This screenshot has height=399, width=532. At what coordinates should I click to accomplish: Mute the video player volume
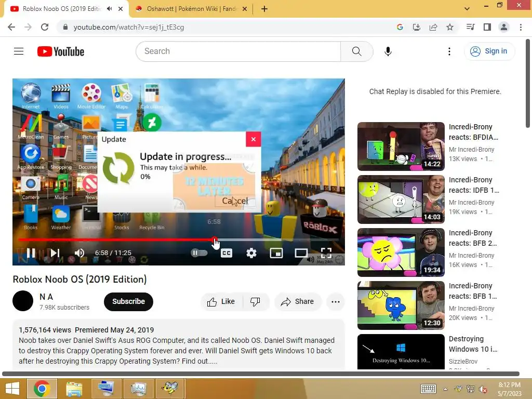pyautogui.click(x=79, y=253)
